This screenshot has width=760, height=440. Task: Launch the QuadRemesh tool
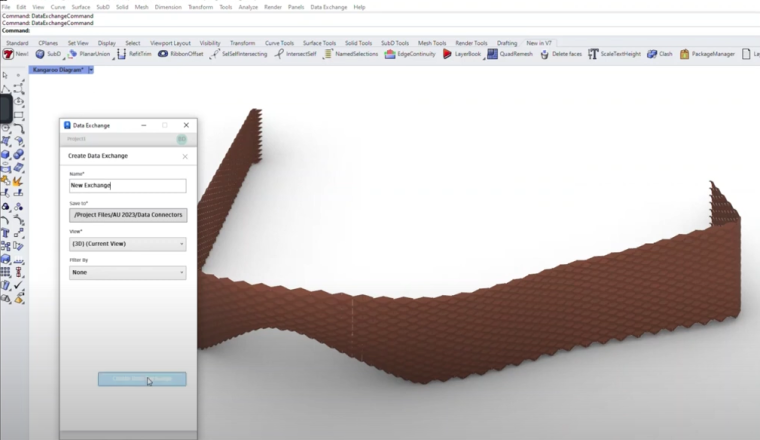coord(494,54)
